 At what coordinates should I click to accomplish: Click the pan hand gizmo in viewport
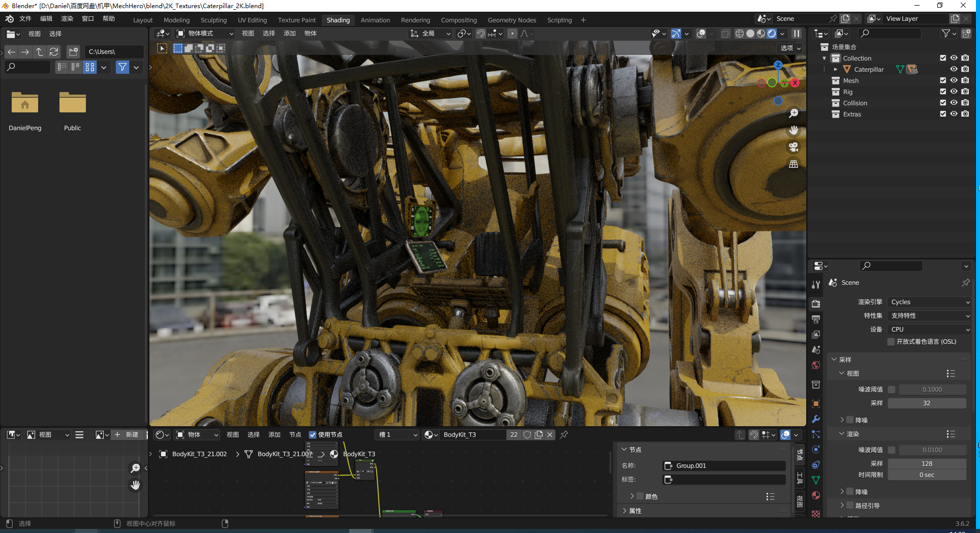[x=793, y=130]
